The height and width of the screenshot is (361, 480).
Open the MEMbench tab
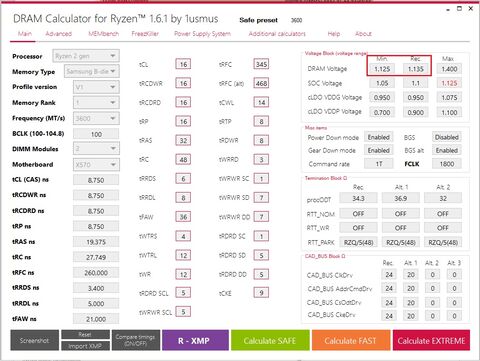pyautogui.click(x=103, y=34)
